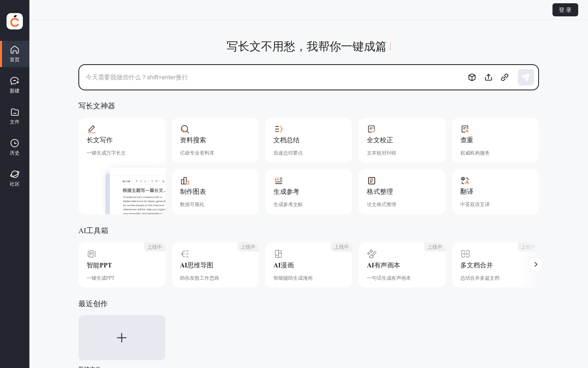
Task: Click the 上线中 badge on 智能PPT
Action: (155, 247)
